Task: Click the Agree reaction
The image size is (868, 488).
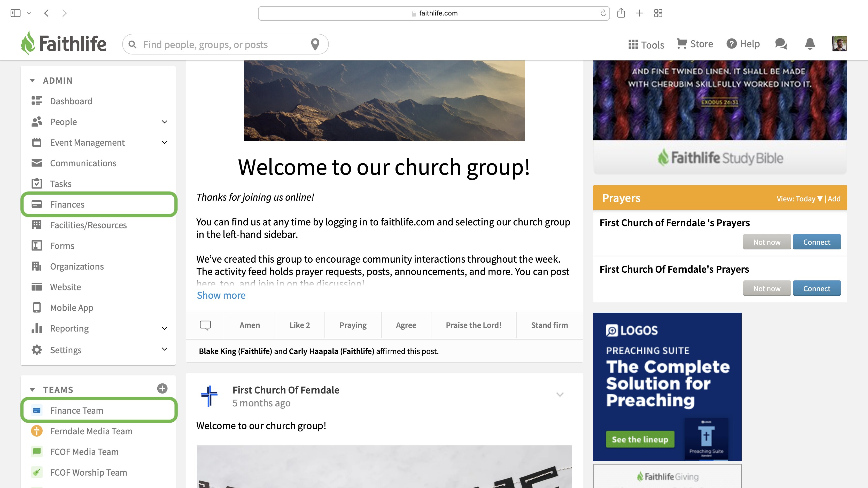Action: tap(406, 325)
